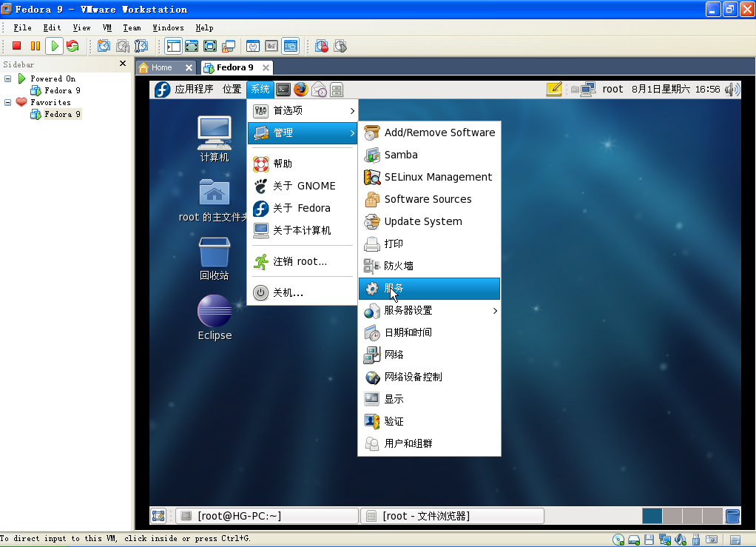Screen dimensions: 756x547
Task: Open the 位置 menu in GNOME panel
Action: [232, 90]
